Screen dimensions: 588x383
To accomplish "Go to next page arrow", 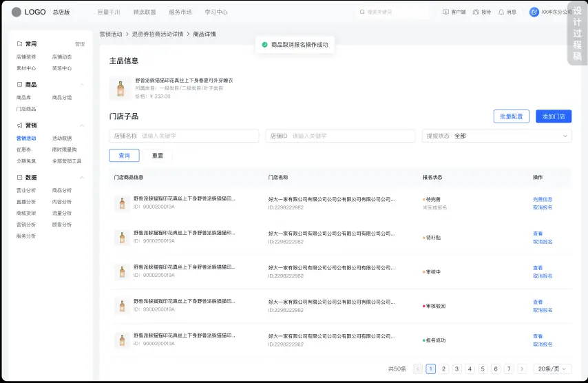I will tap(522, 369).
